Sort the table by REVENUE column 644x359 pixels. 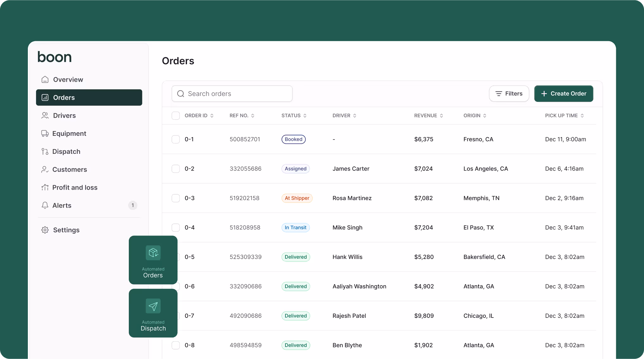point(441,116)
